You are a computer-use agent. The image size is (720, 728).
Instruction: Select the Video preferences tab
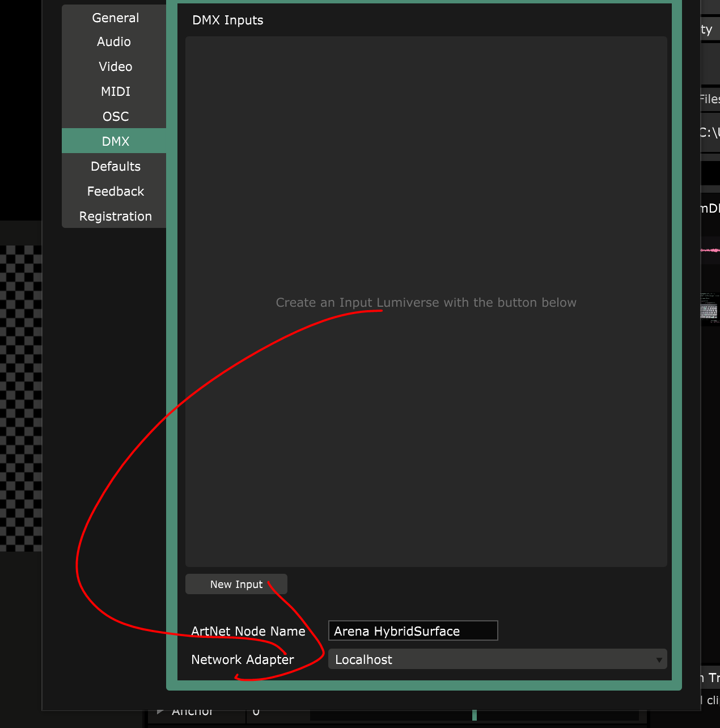[115, 67]
